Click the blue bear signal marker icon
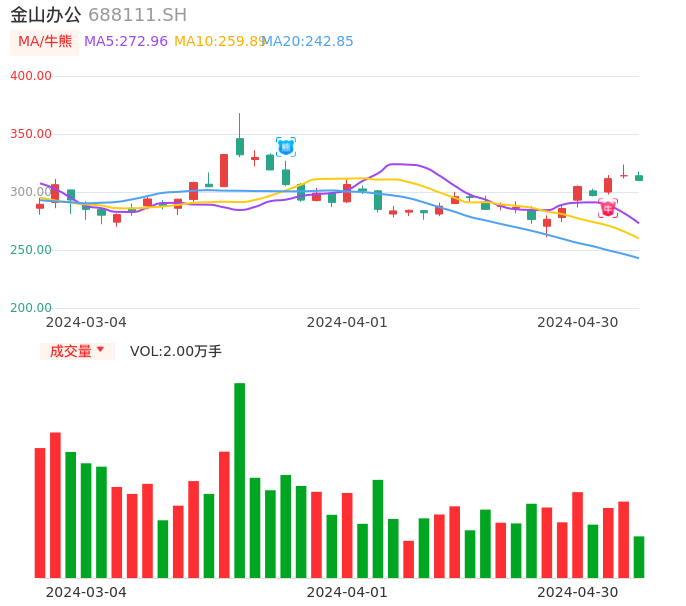 (x=286, y=147)
